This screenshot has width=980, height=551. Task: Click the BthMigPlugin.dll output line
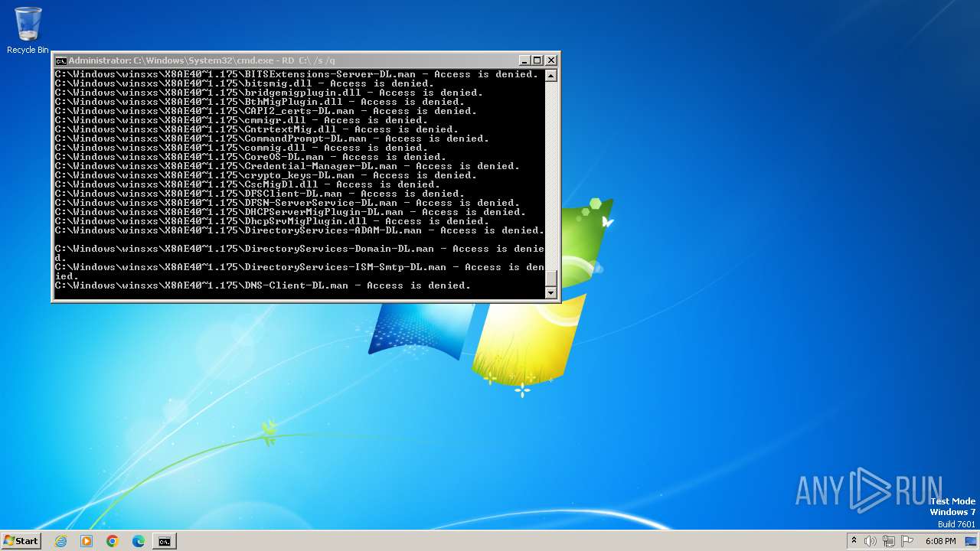[260, 102]
